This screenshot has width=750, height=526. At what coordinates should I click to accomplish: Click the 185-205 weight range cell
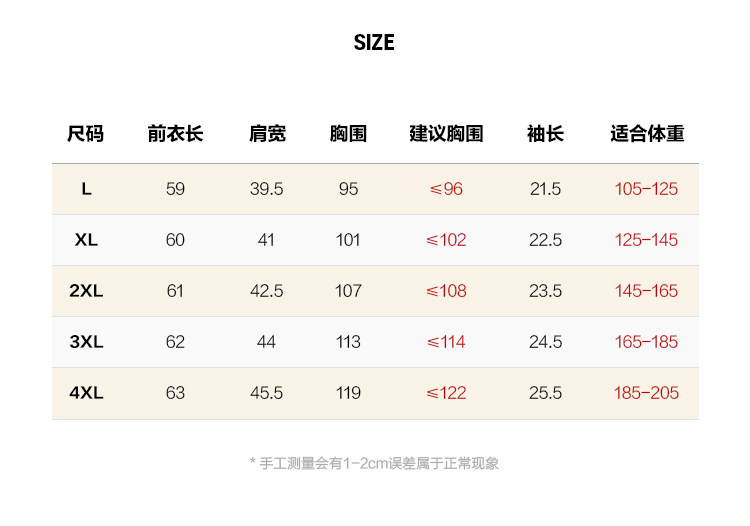pyautogui.click(x=646, y=393)
